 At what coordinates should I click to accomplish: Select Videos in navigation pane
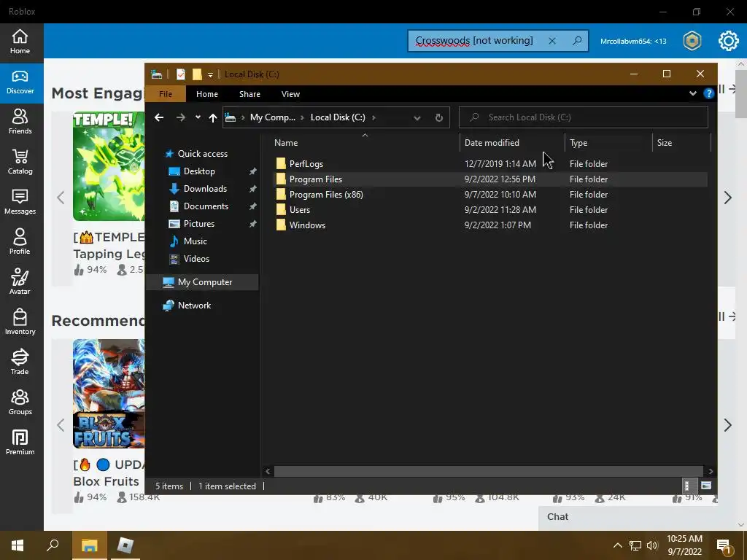pyautogui.click(x=196, y=259)
